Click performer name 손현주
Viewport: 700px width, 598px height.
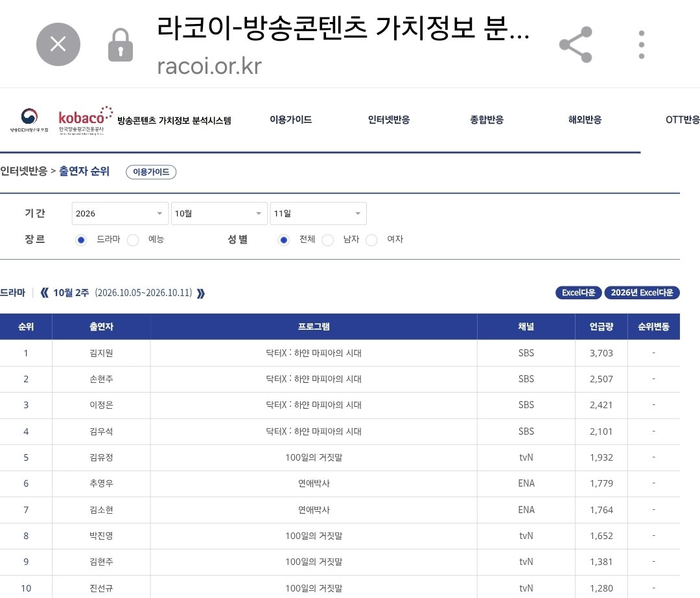(x=101, y=379)
